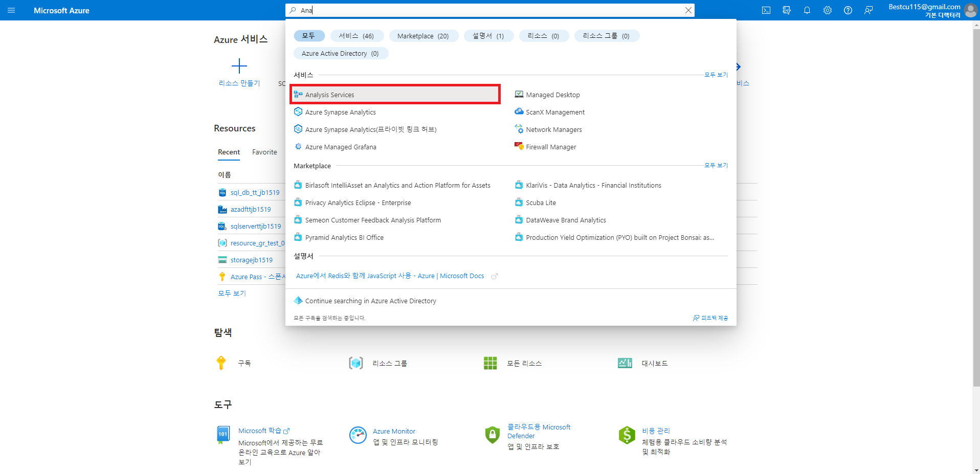Open 비용 관리 dollar icon
Screen dimensions: 980x474
(627, 435)
